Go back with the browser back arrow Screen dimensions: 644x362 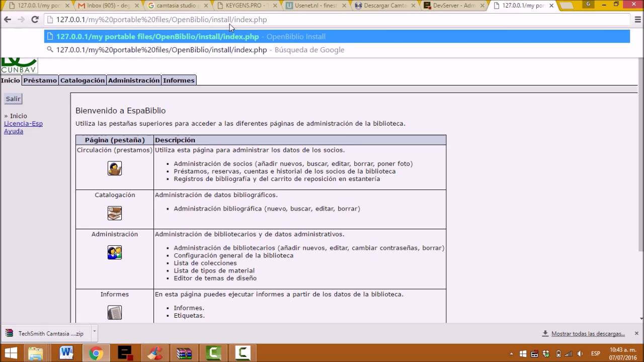pyautogui.click(x=8, y=20)
